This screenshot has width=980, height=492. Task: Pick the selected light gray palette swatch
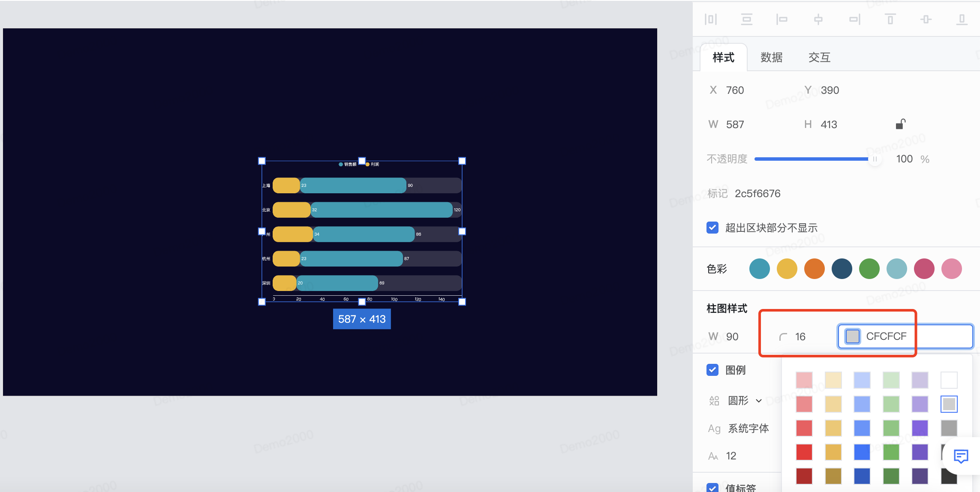[949, 404]
